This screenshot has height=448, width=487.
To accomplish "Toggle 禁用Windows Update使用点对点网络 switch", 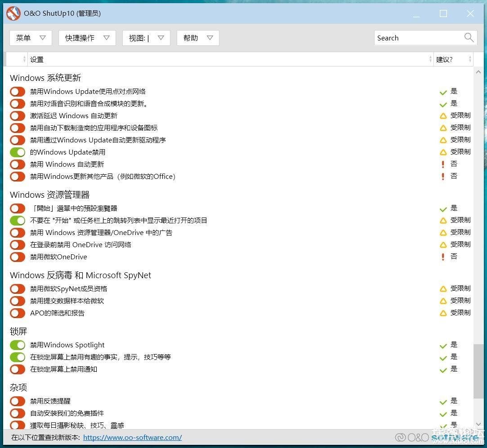I will click(x=18, y=92).
